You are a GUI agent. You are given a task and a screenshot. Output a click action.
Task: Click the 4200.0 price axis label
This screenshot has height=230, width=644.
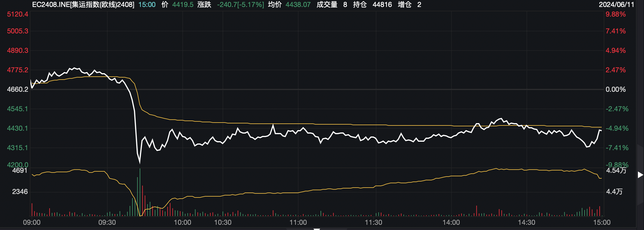[x=18, y=165]
